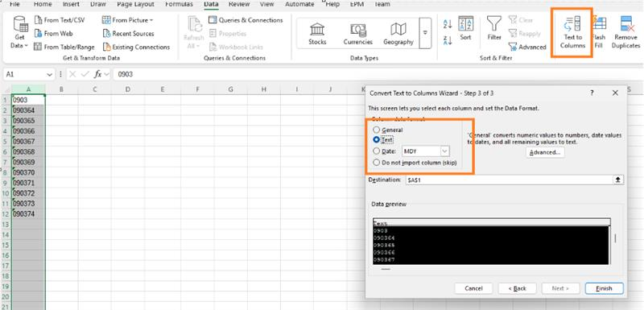644x310 pixels.
Task: Open the File tab
Action: (x=14, y=4)
